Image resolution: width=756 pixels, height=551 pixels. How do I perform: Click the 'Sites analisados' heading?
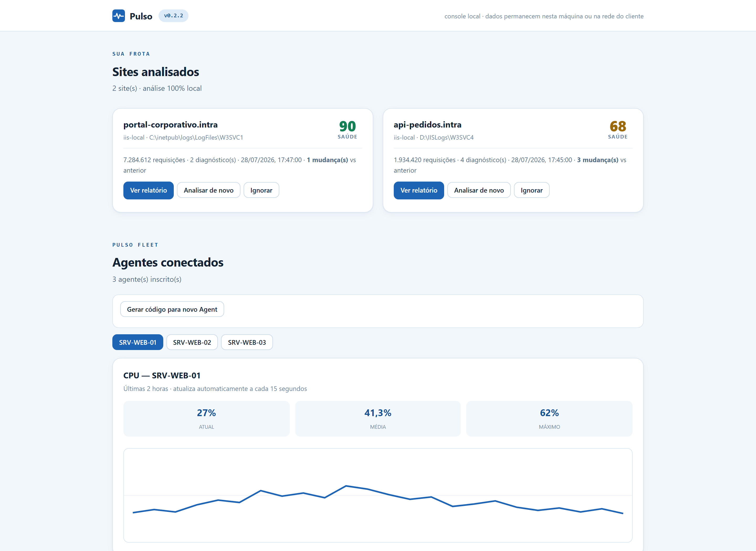point(155,72)
